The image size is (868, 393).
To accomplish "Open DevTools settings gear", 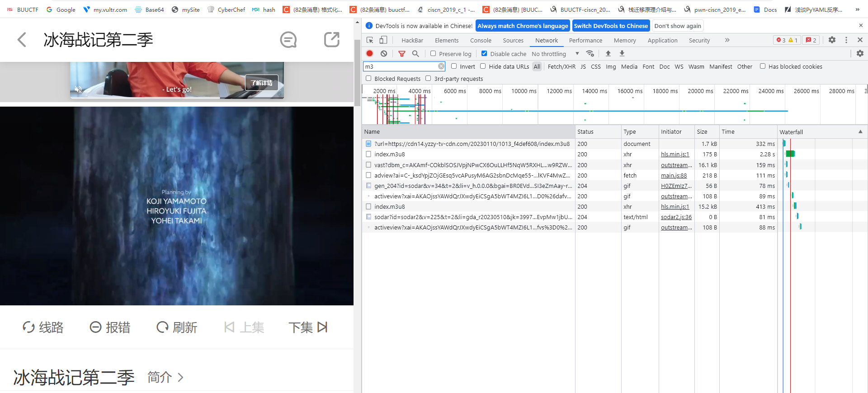I will tap(832, 40).
